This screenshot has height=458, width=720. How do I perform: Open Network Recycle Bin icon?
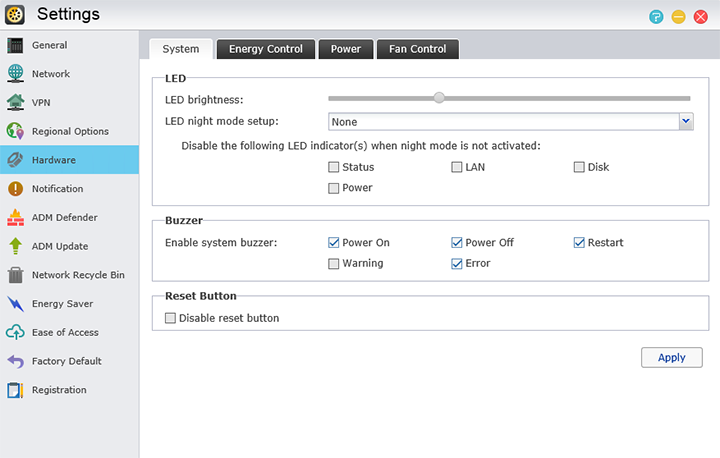click(x=15, y=275)
